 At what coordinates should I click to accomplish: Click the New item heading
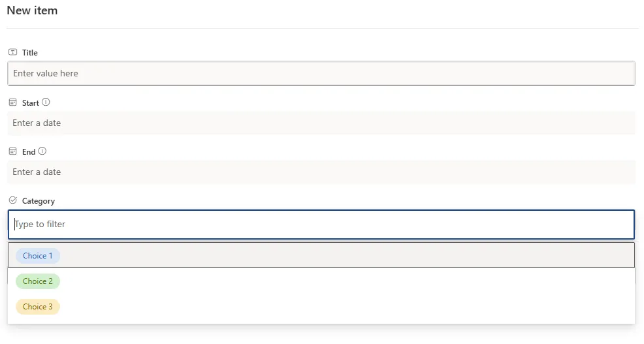[x=32, y=10]
